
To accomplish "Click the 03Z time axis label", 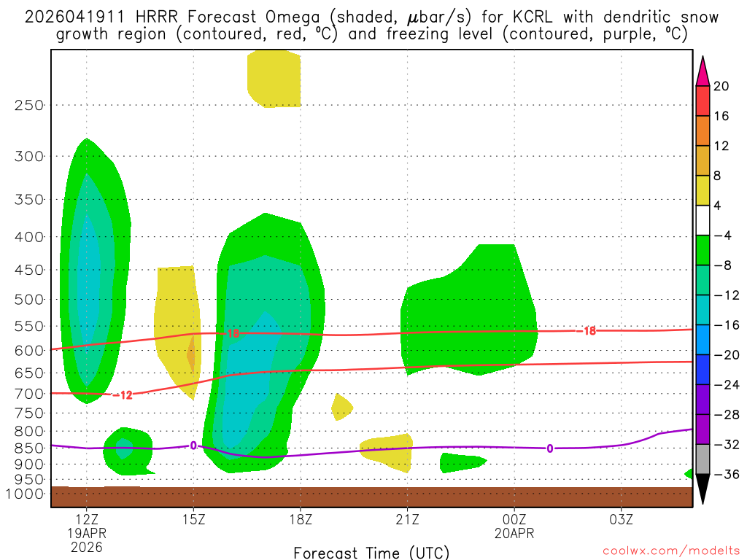I will (x=622, y=519).
